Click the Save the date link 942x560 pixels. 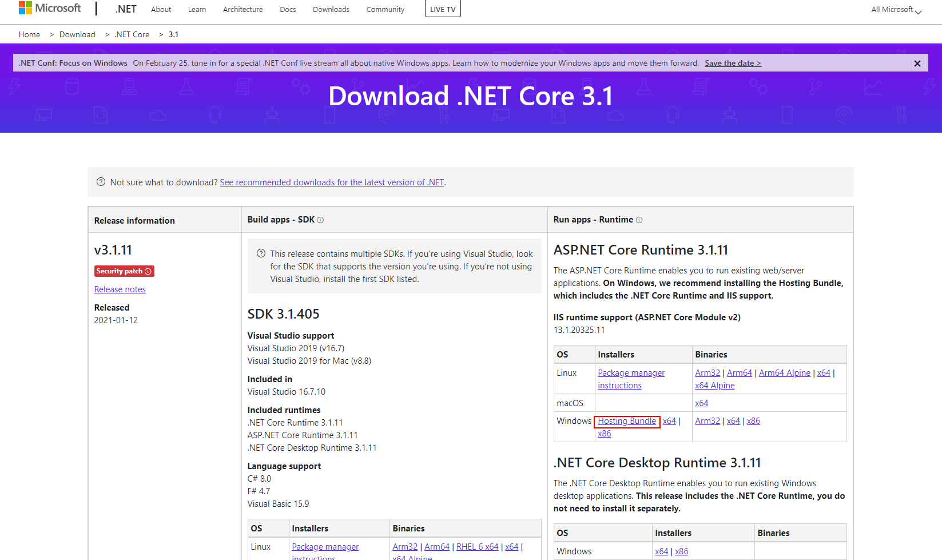pos(733,63)
